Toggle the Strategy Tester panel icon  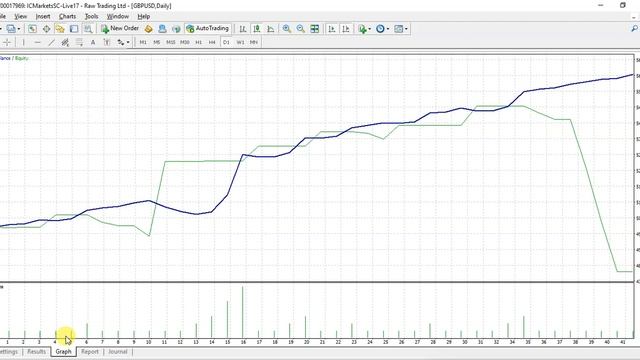[x=88, y=29]
